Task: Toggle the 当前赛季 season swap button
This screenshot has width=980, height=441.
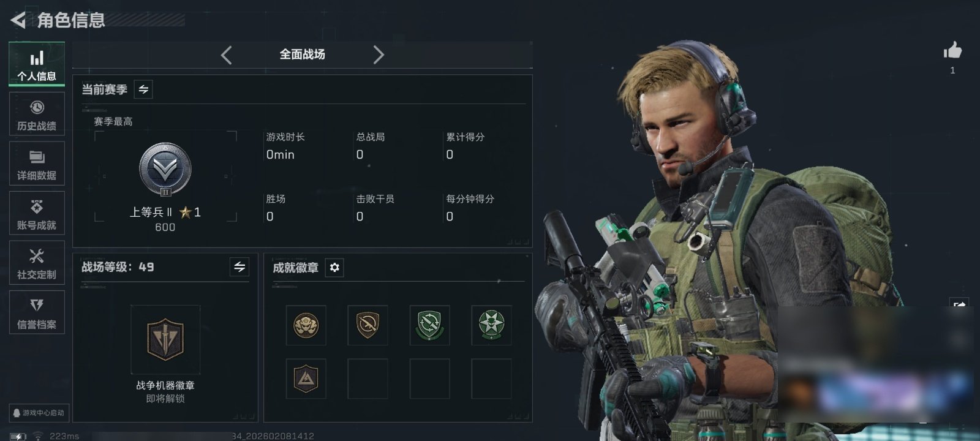Action: (x=143, y=89)
